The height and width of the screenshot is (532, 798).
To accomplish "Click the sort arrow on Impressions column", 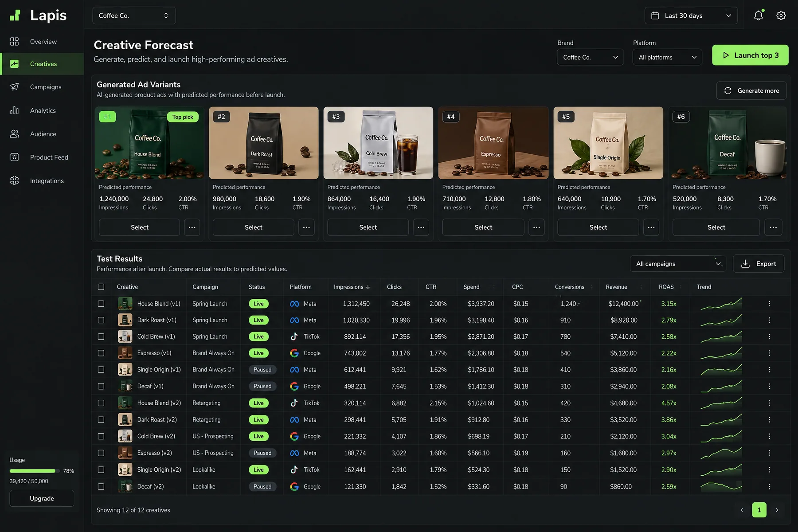I will click(x=368, y=287).
